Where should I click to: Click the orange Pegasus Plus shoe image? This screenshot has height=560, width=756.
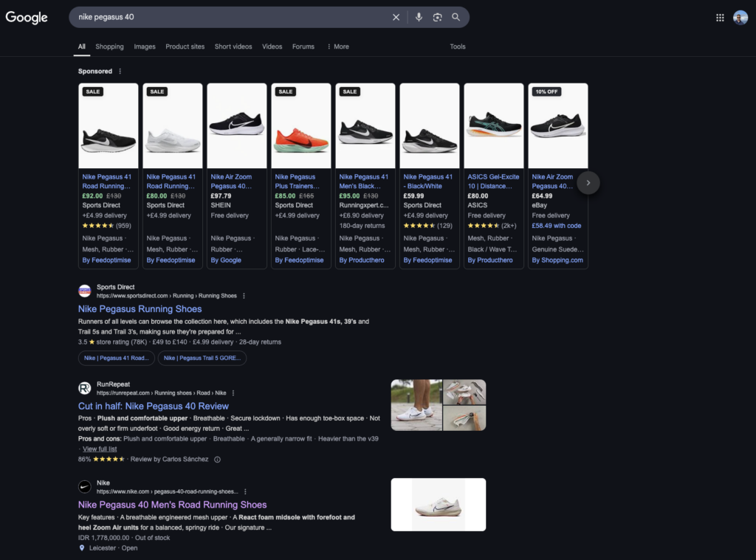pyautogui.click(x=301, y=125)
